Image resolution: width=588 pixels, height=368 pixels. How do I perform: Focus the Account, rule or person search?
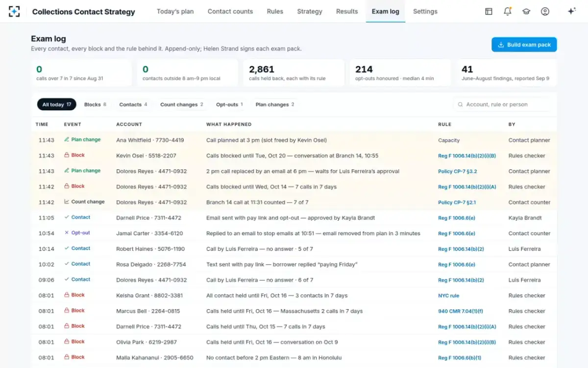tap(502, 105)
